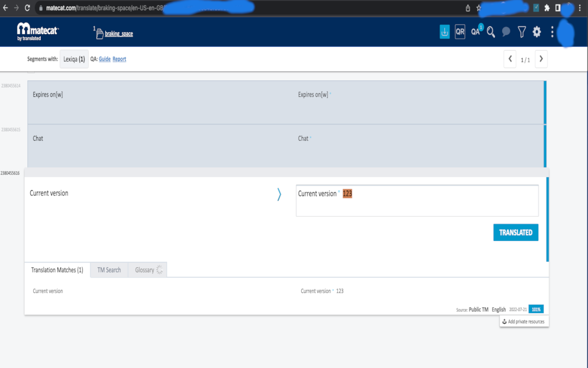This screenshot has width=588, height=368.
Task: Open the Matecat three-dot menu
Action: (x=552, y=32)
